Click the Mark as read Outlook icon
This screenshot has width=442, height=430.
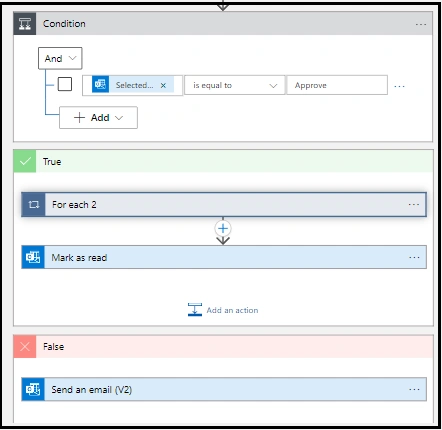(x=33, y=257)
